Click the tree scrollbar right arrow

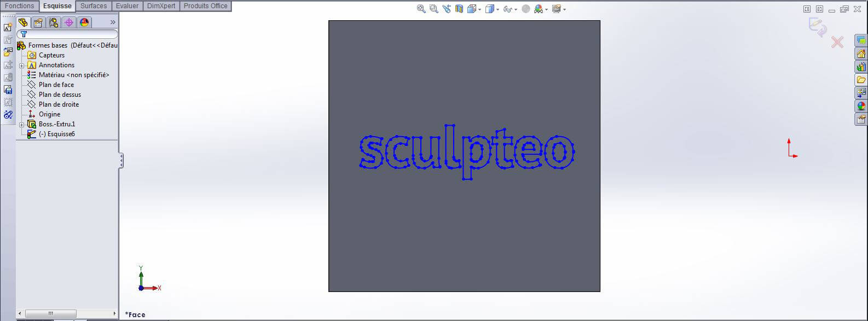[114, 313]
